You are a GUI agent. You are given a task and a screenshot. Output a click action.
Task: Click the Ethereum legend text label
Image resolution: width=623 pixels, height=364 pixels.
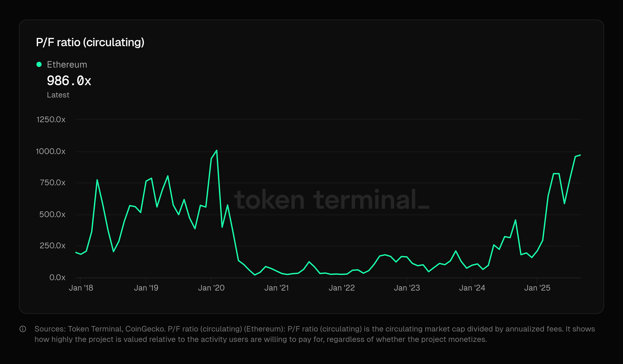pos(67,64)
